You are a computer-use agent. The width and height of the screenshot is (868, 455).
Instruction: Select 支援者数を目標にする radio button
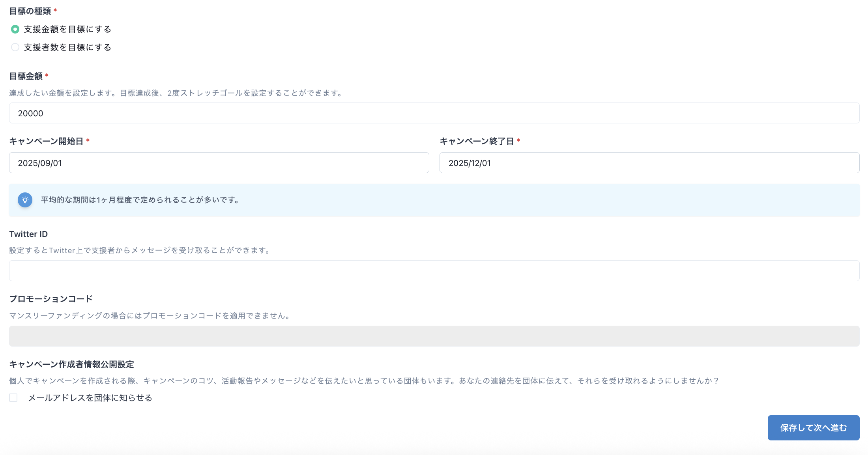click(x=15, y=47)
